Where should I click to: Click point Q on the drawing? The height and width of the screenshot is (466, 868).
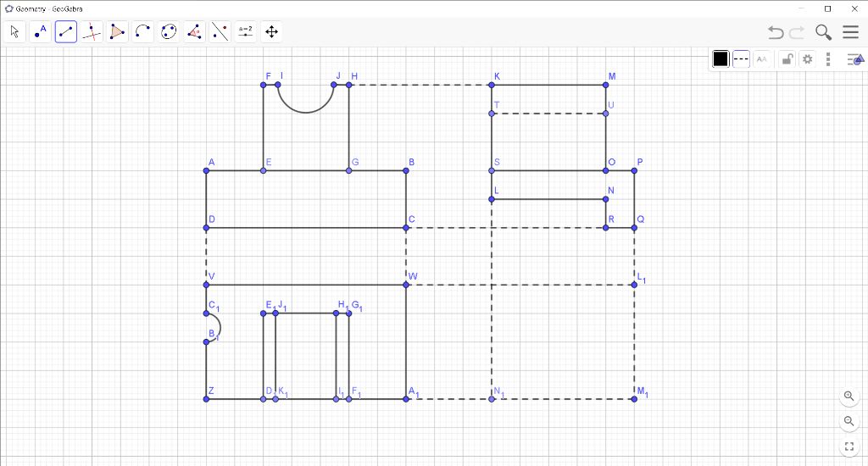click(x=634, y=227)
